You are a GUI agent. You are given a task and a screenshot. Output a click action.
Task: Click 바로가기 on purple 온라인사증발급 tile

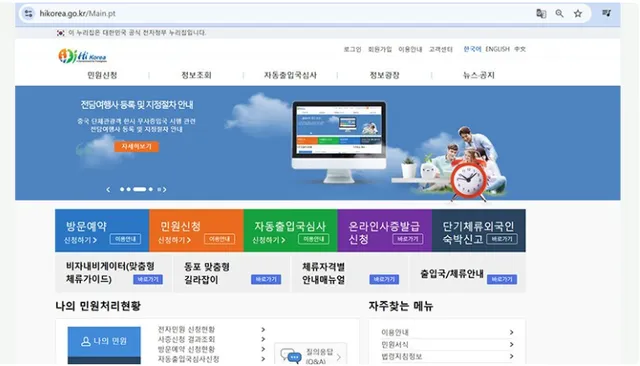(x=407, y=239)
